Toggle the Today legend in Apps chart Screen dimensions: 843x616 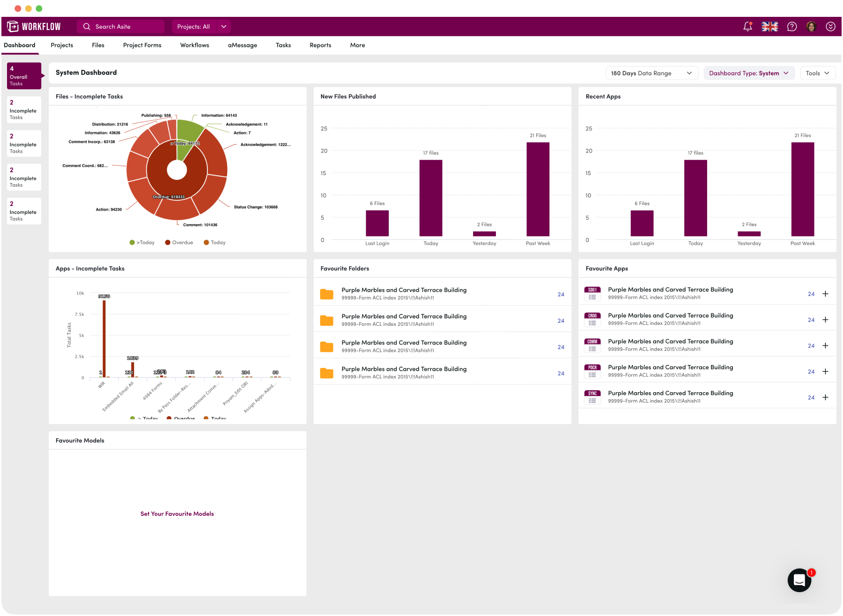pos(206,418)
